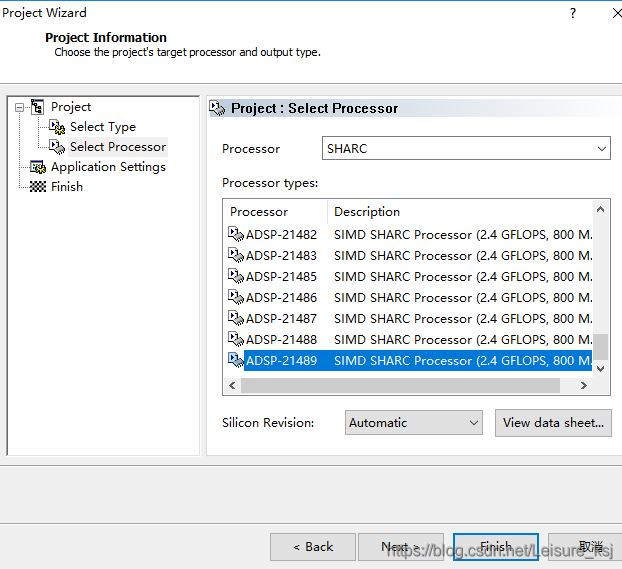Click ADSP-21485 description text

[463, 277]
